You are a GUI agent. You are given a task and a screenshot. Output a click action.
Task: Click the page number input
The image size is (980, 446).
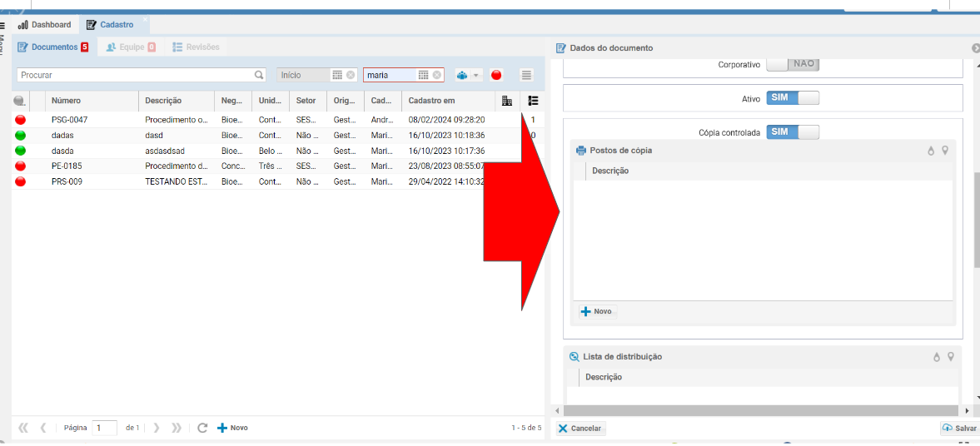(104, 428)
